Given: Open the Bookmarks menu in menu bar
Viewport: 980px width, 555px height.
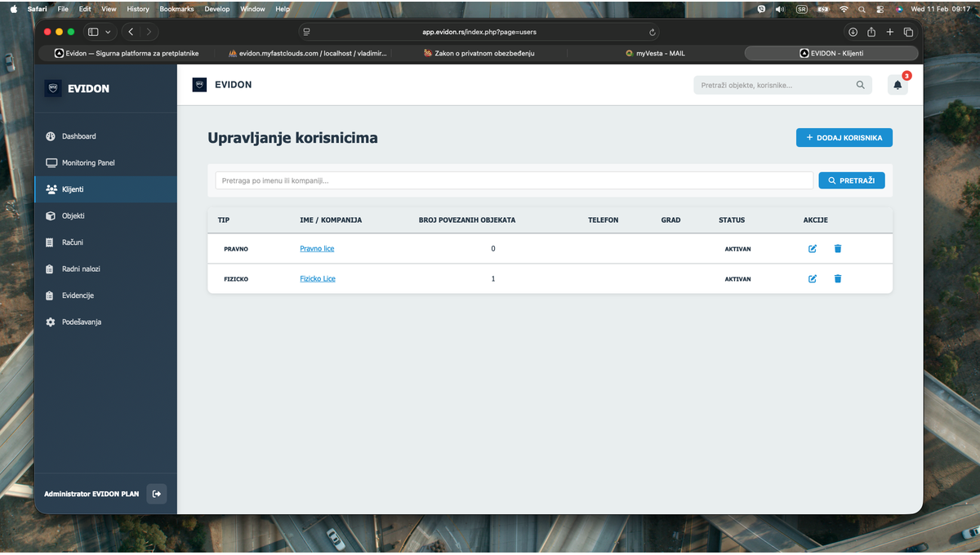Looking at the screenshot, I should 176,9.
